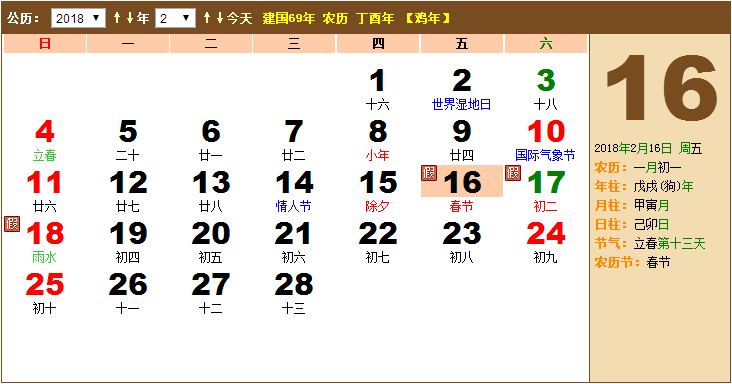Click the 日柱 己卯日 line
The image size is (732, 384).
pyautogui.click(x=632, y=224)
